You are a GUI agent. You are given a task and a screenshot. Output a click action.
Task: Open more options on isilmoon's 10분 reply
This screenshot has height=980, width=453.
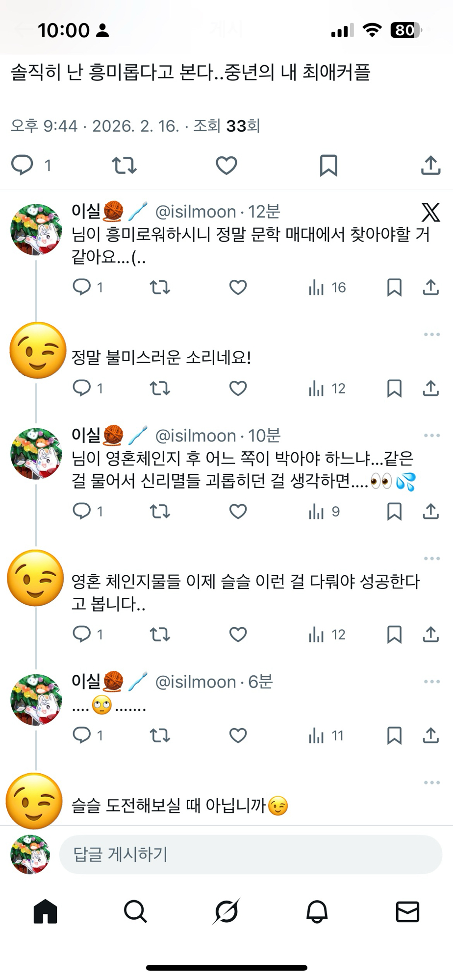[x=431, y=436]
